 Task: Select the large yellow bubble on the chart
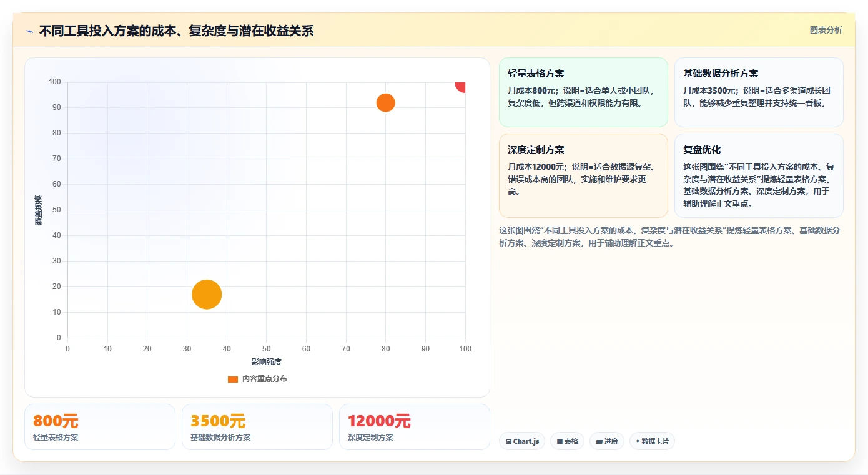[x=207, y=295]
